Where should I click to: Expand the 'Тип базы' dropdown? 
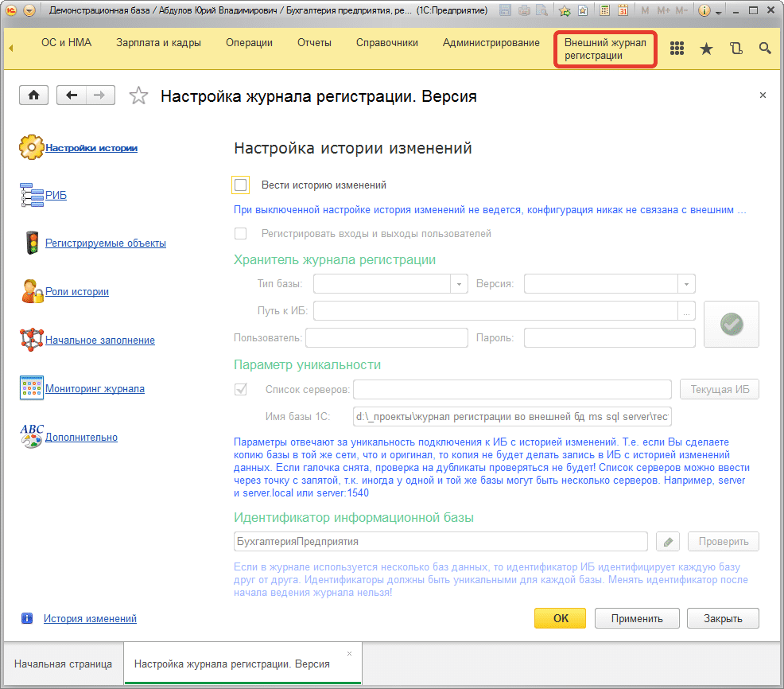click(x=460, y=284)
